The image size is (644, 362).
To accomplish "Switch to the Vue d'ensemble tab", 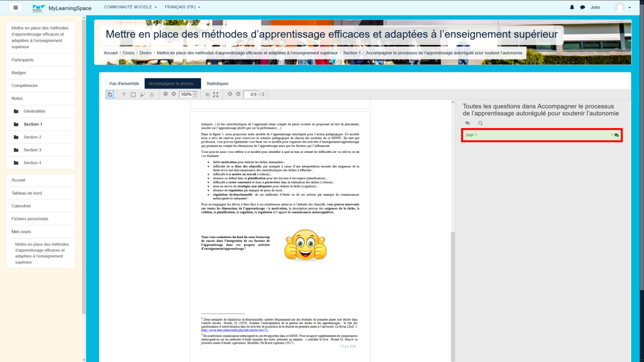I will 124,84.
